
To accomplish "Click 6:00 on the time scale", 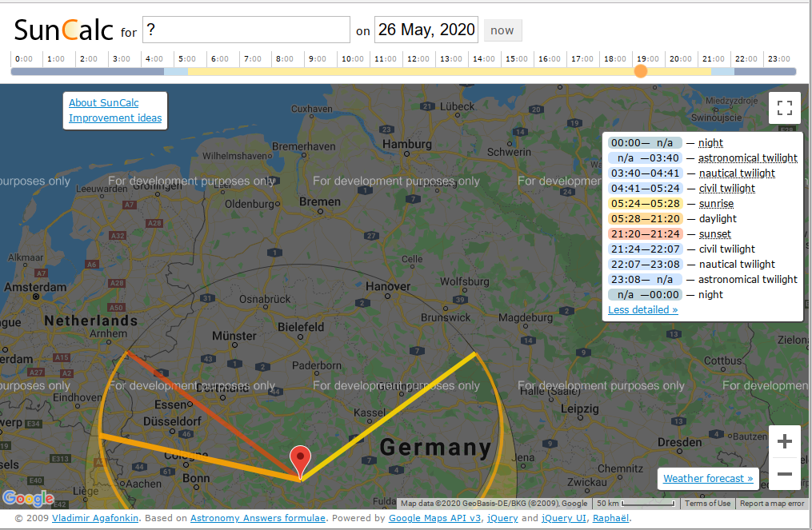I will [219, 59].
